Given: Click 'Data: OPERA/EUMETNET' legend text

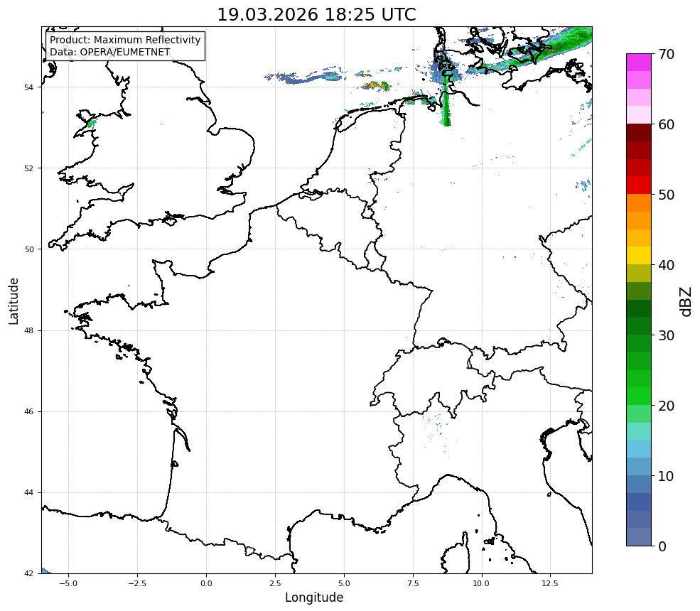Looking at the screenshot, I should coord(110,52).
